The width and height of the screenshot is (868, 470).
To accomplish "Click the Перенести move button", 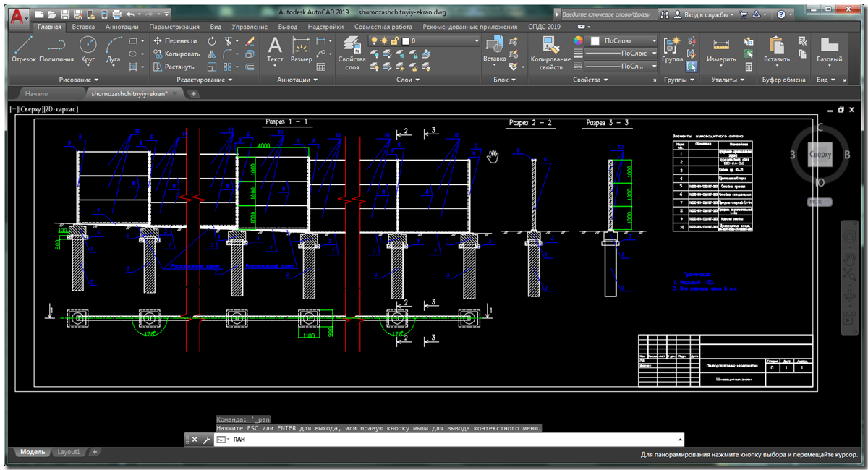I will coord(175,41).
